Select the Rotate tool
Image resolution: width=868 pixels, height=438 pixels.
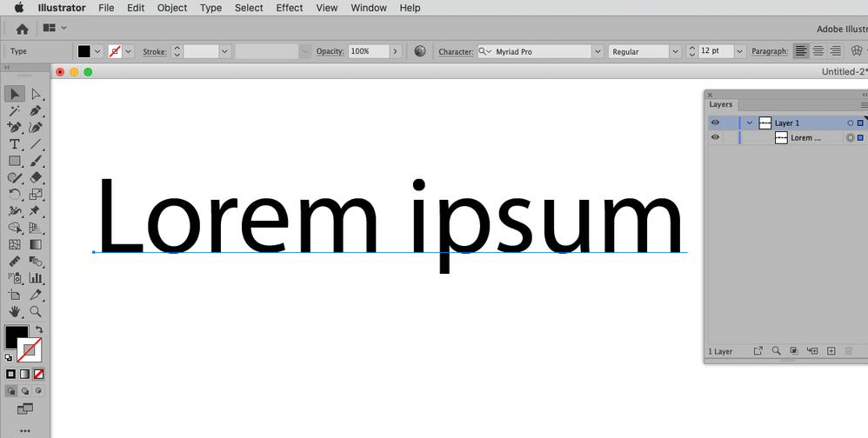click(x=15, y=194)
